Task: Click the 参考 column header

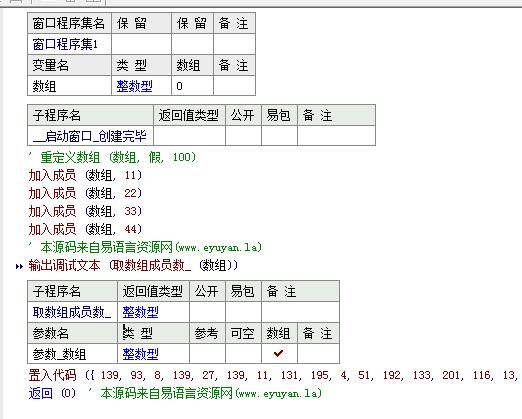Action: (x=207, y=333)
